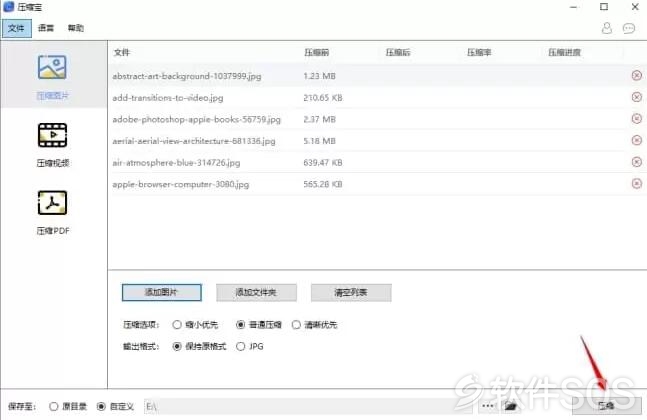Click the 添加图片 button

click(x=161, y=293)
